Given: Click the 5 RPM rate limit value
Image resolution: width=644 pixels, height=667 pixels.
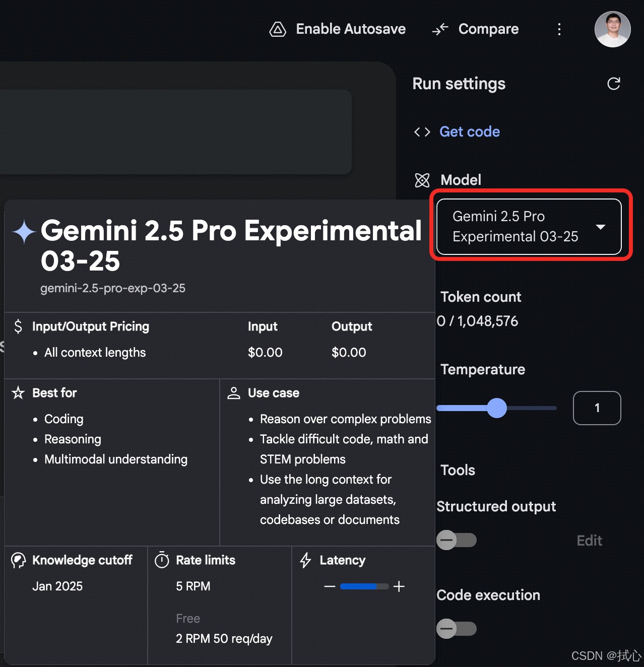Looking at the screenshot, I should (x=193, y=586).
